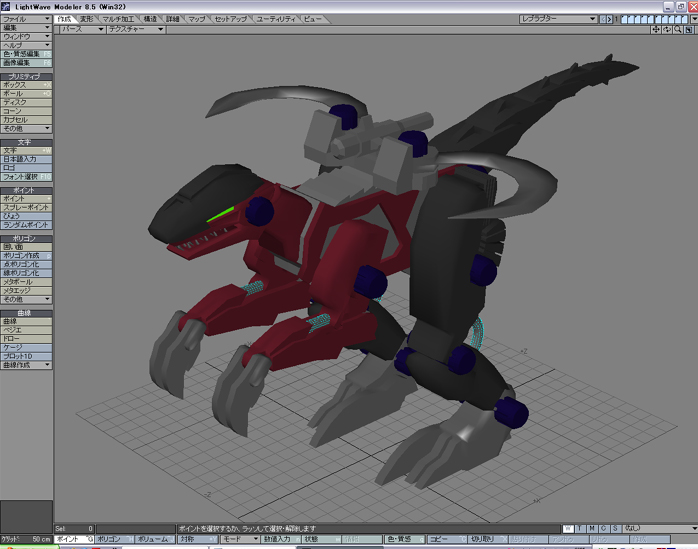Screen dimensions: 698x549
Task: Switch to the セットアップ tab
Action: [x=231, y=19]
